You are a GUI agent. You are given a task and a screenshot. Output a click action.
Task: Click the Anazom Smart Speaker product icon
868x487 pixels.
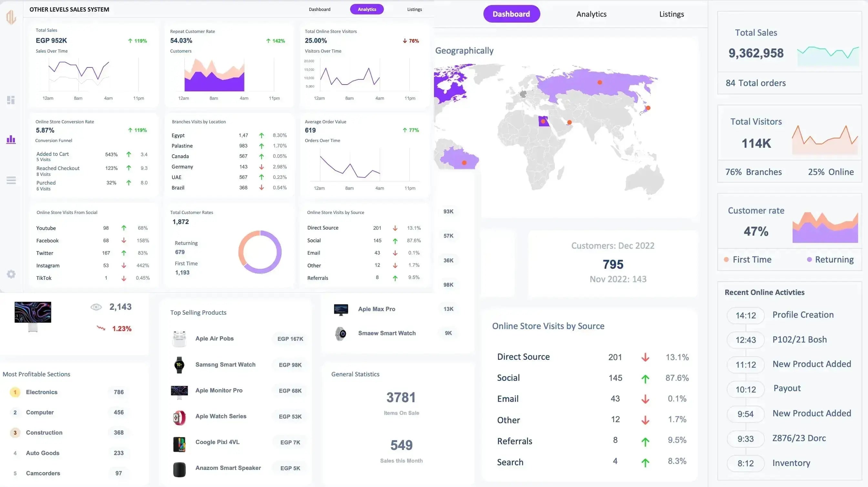pyautogui.click(x=179, y=469)
